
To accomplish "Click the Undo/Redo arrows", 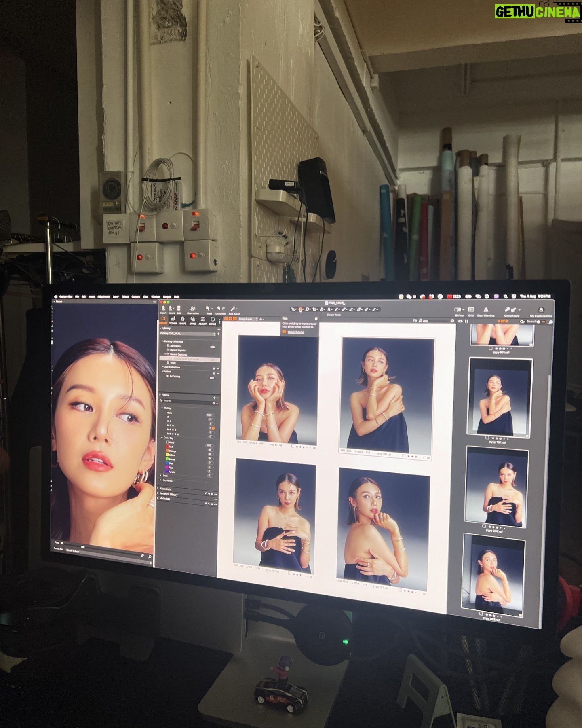I will click(221, 309).
